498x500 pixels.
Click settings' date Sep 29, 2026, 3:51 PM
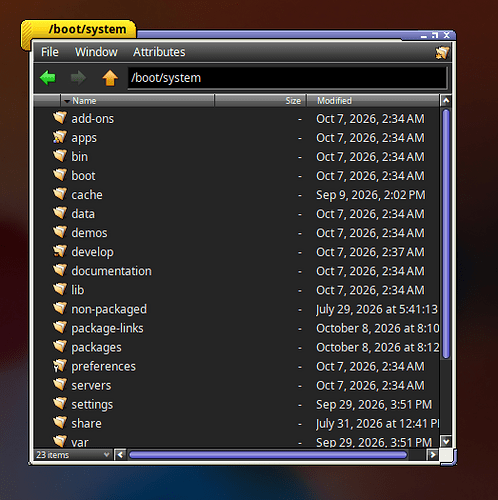[x=374, y=405]
